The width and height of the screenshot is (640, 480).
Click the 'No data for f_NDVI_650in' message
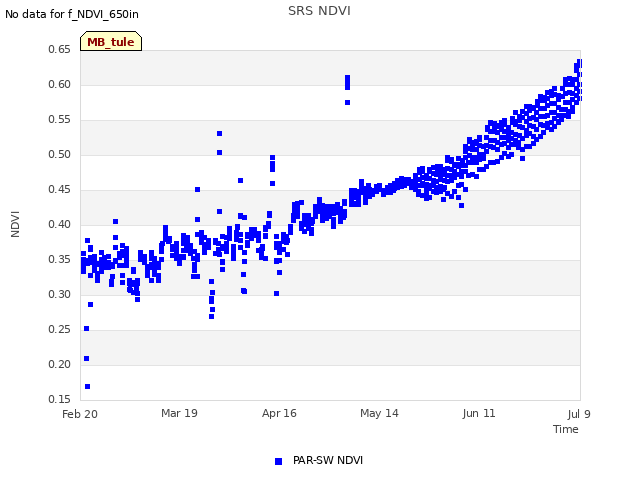72,14
